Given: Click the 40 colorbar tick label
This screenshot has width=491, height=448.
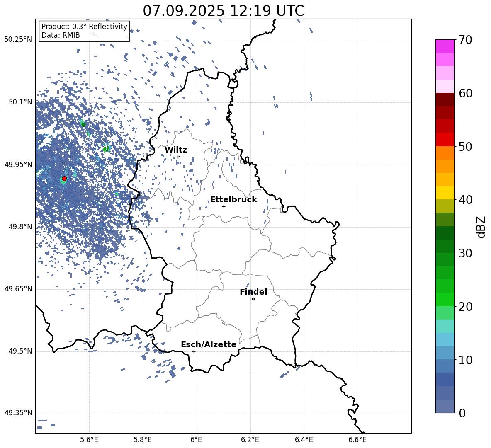Looking at the screenshot, I should click(465, 200).
